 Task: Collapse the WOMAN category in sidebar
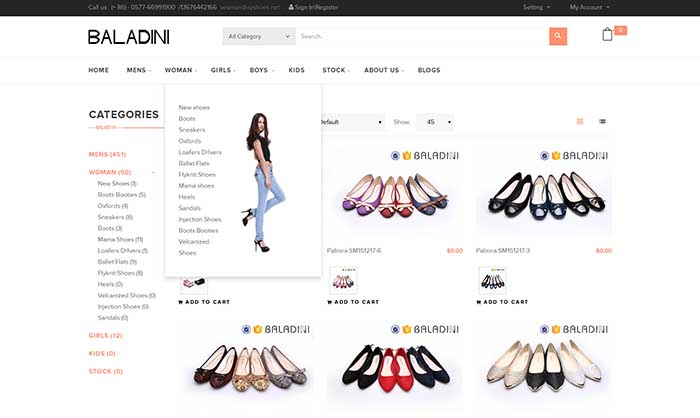(x=154, y=172)
